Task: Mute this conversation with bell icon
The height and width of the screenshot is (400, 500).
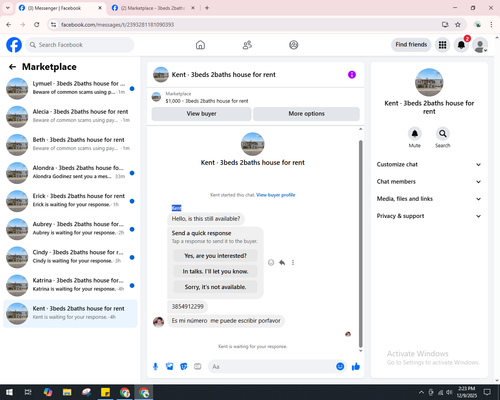Action: 415,134
